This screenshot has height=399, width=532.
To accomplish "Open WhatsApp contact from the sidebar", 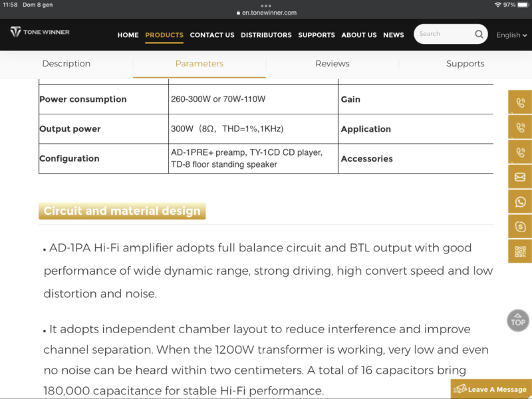I will [x=520, y=202].
